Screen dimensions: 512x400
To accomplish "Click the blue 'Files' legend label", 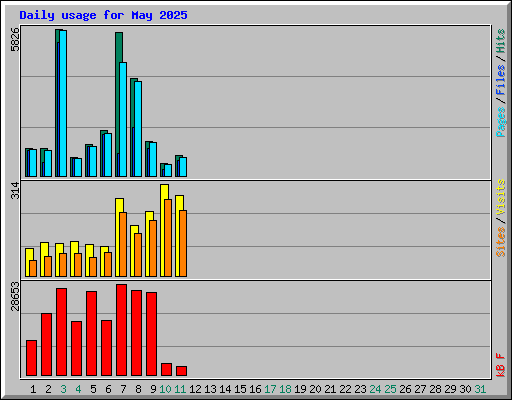I will [x=501, y=80].
